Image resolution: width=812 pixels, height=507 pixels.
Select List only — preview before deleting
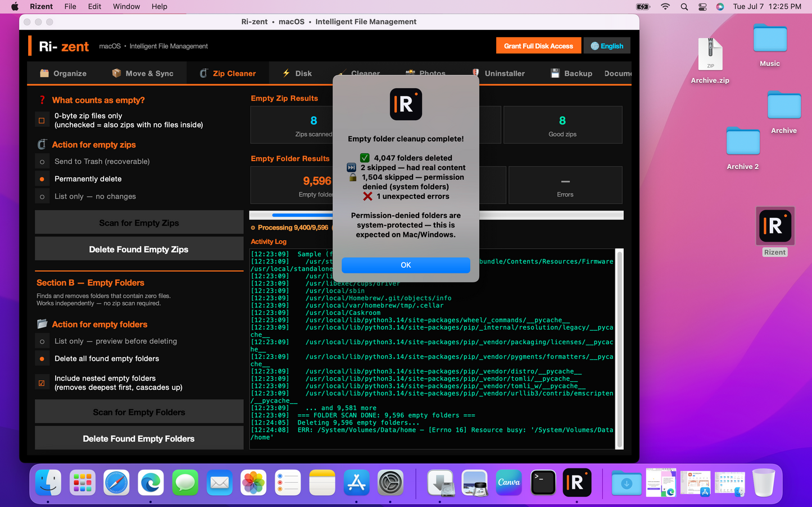[x=42, y=341]
